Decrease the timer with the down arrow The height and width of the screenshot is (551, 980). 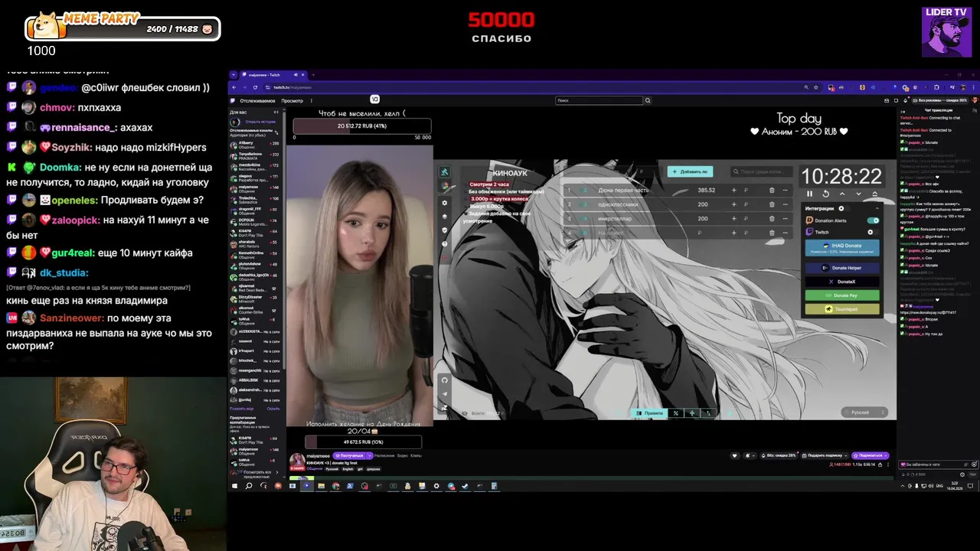tap(858, 194)
